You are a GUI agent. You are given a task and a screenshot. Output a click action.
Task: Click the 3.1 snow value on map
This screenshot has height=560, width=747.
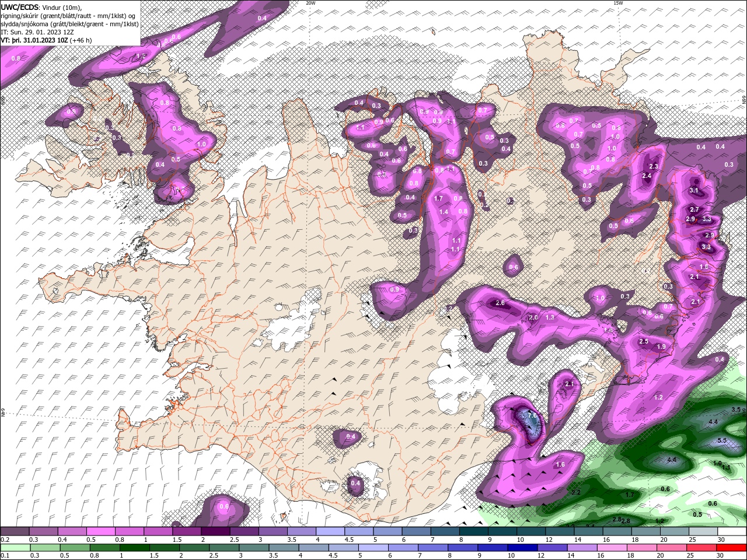tap(694, 191)
